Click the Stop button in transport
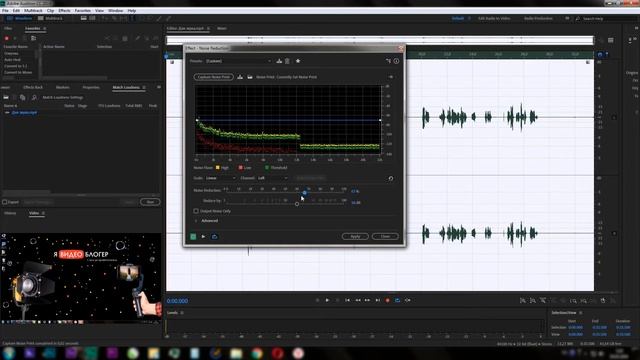This screenshot has height=360, width=640. click(318, 300)
